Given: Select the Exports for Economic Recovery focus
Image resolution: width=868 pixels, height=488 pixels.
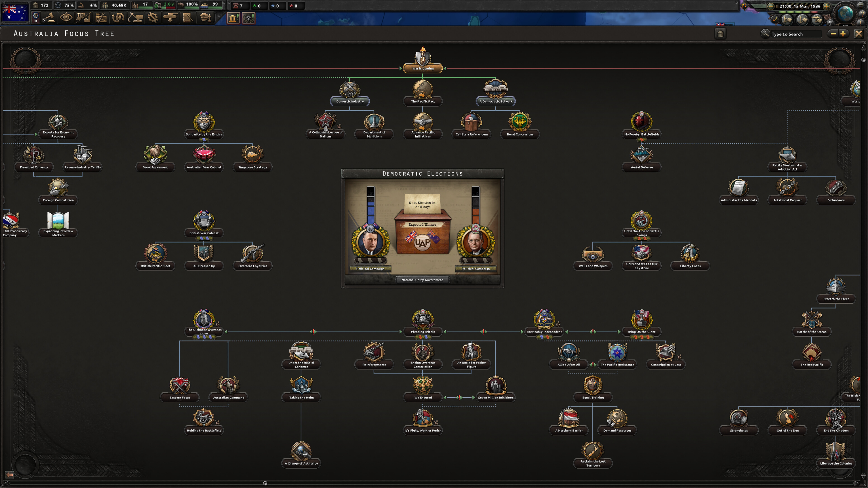Looking at the screenshot, I should click(58, 126).
